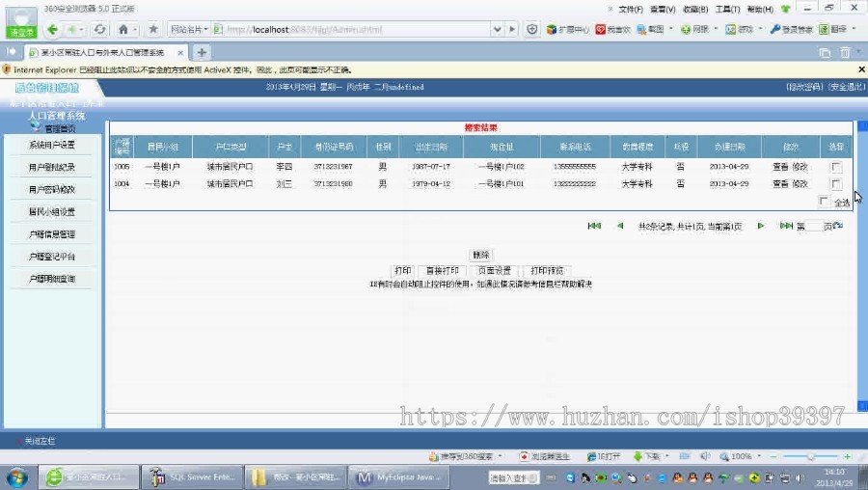Screen dimensions: 868x490
Task: Click 查看 link in row 1004
Action: [780, 184]
